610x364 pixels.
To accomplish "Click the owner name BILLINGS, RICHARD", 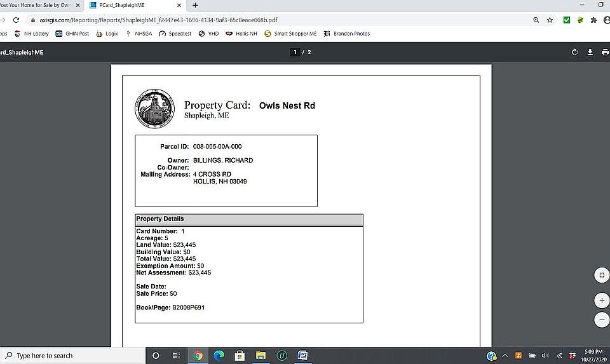I will tap(223, 160).
